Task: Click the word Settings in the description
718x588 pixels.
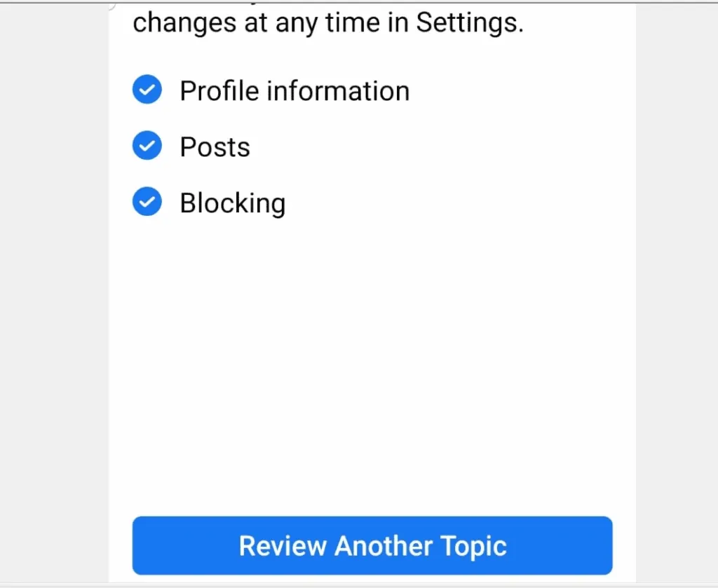Action: tap(470, 22)
